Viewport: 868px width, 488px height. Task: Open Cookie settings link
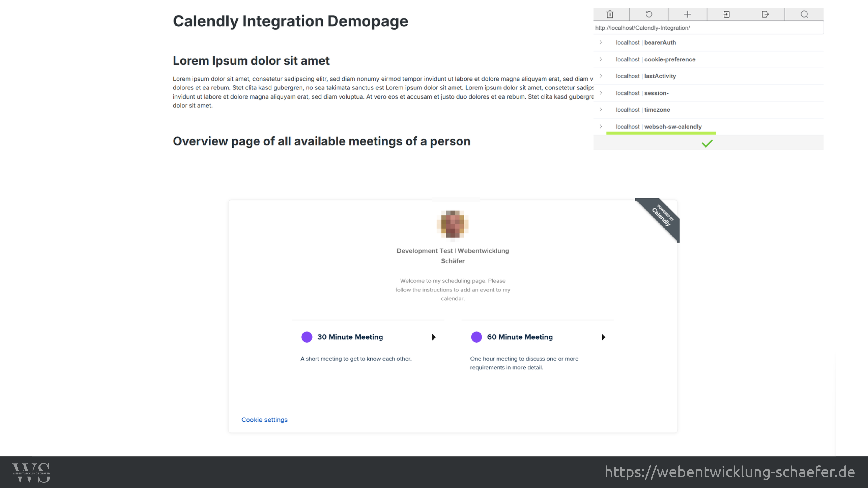point(264,420)
